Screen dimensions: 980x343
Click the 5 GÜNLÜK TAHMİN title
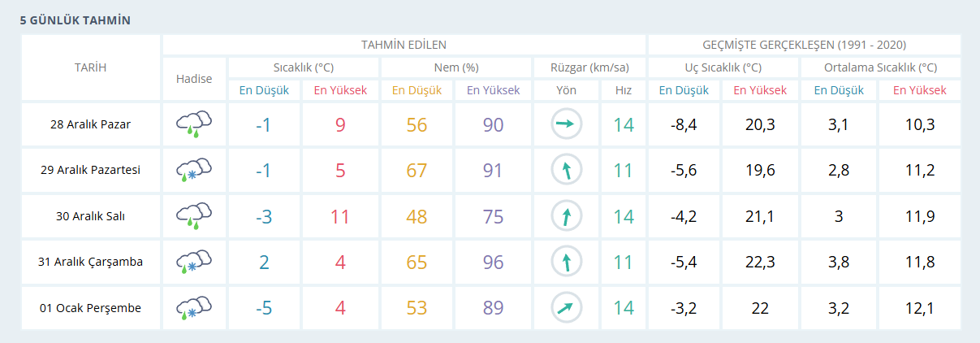[75, 20]
